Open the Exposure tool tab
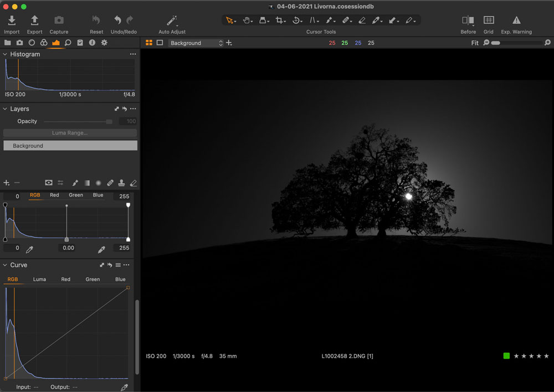Viewport: 554px width, 392px height. click(56, 43)
